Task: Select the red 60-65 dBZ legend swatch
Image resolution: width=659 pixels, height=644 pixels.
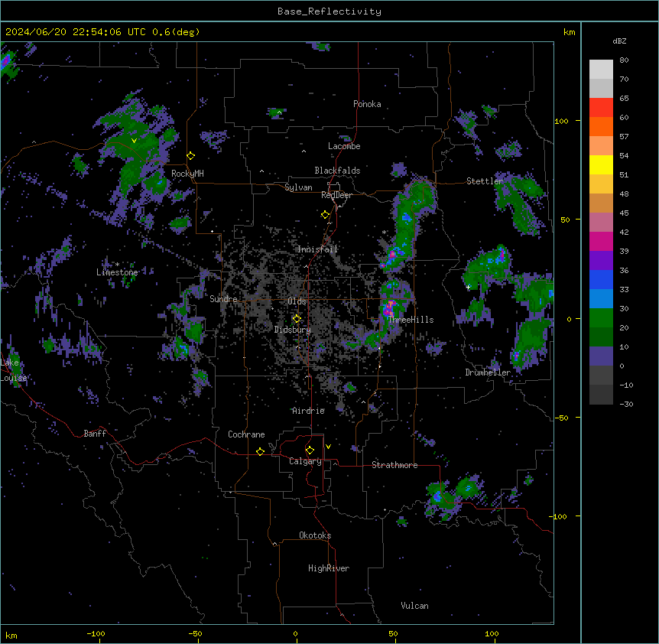Action: (x=601, y=108)
